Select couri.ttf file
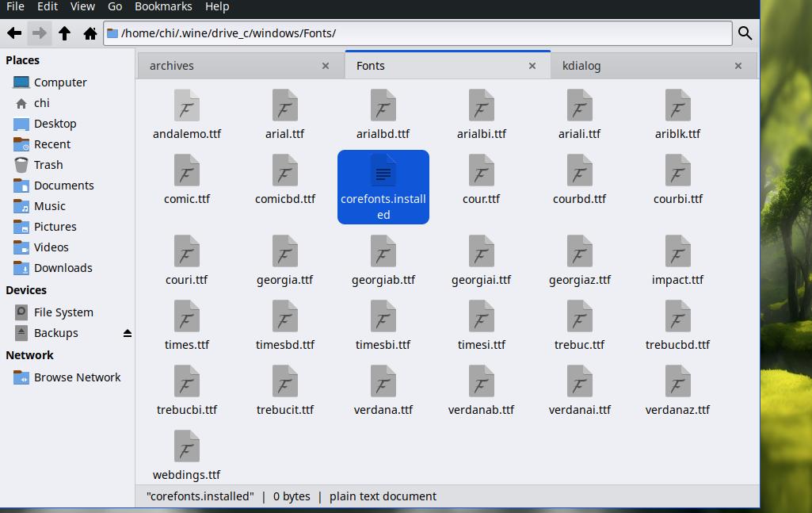The height and width of the screenshot is (513, 812). (186, 261)
